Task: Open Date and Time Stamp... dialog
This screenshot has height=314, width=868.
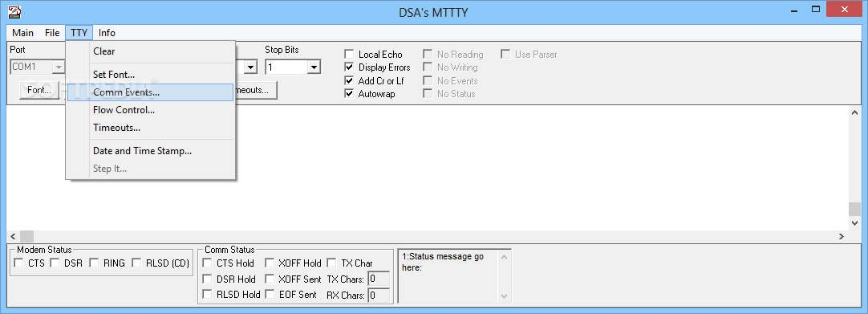Action: 151,151
